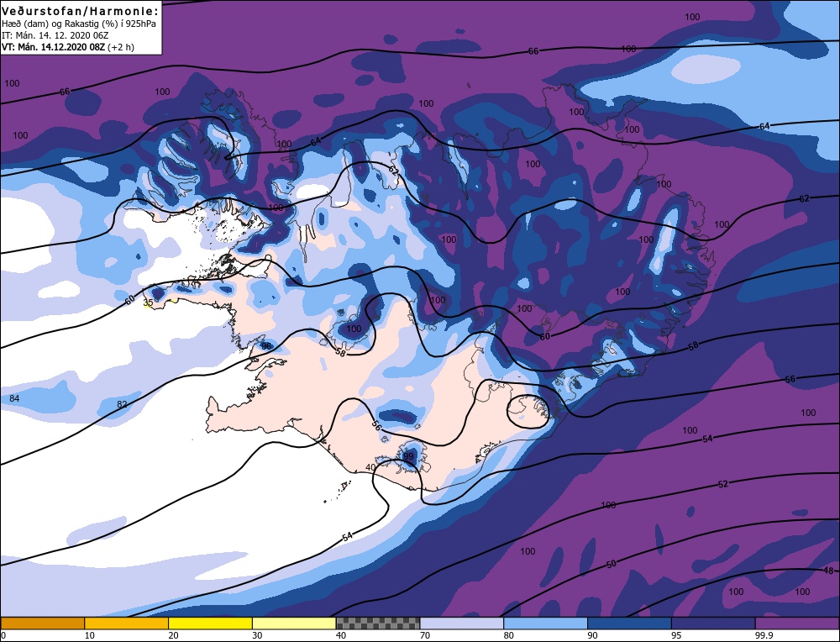This screenshot has width=840, height=642.
Task: Click the '50' contour line label
Action: (x=612, y=564)
